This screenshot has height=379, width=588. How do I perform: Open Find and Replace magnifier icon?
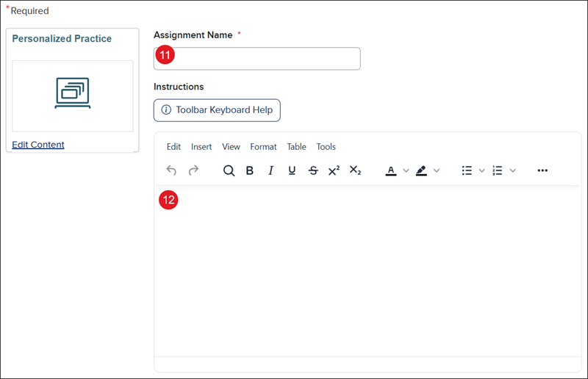pos(229,170)
